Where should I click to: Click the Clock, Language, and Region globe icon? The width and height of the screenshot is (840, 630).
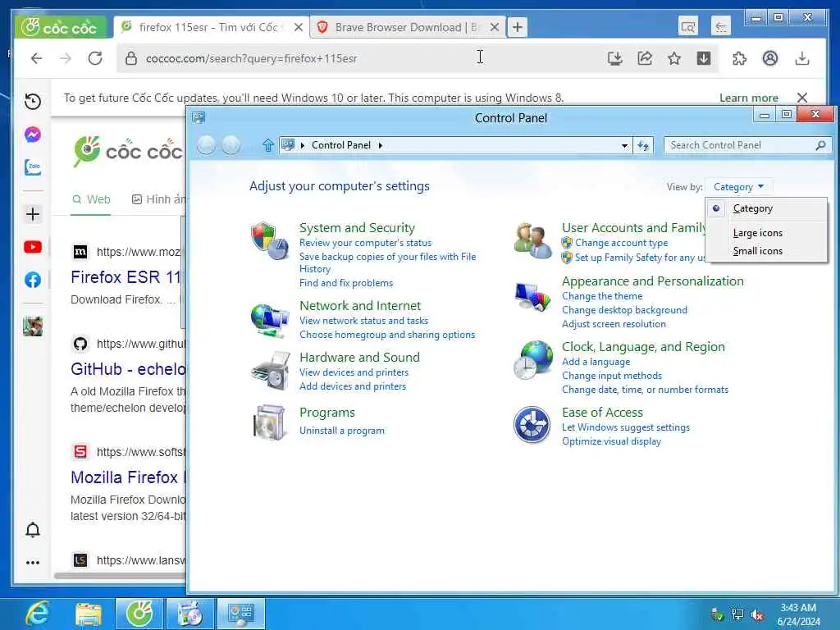pos(532,359)
